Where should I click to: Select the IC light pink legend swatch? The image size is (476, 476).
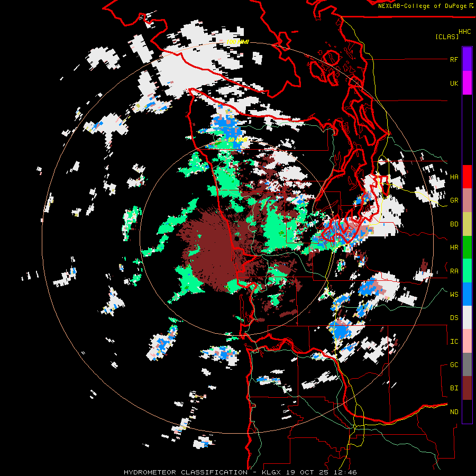pyautogui.click(x=467, y=341)
